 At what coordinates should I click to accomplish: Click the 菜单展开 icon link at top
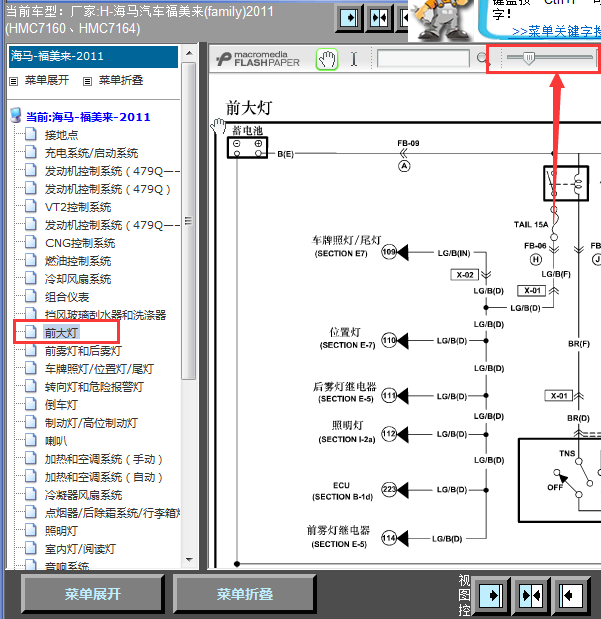coord(39,81)
